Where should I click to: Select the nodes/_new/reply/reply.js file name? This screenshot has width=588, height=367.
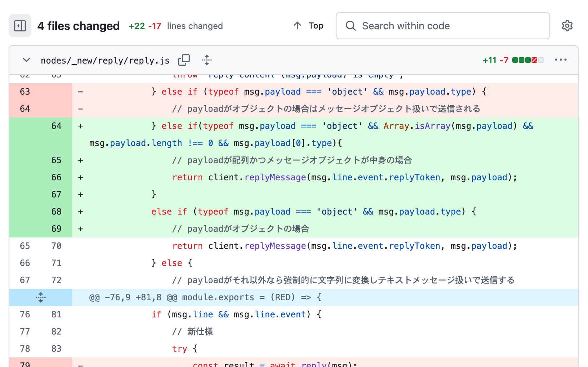click(x=105, y=60)
